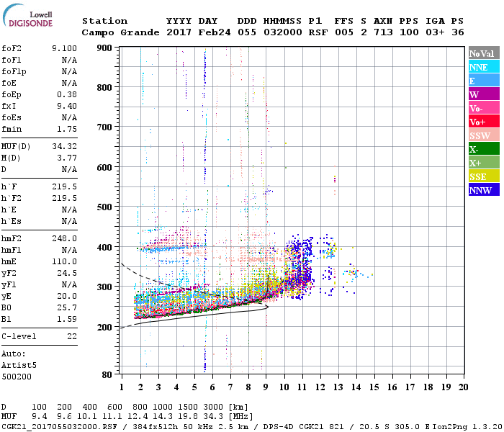Click the h`Es N/A value
The width and height of the screenshot is (504, 432).
coord(69,222)
